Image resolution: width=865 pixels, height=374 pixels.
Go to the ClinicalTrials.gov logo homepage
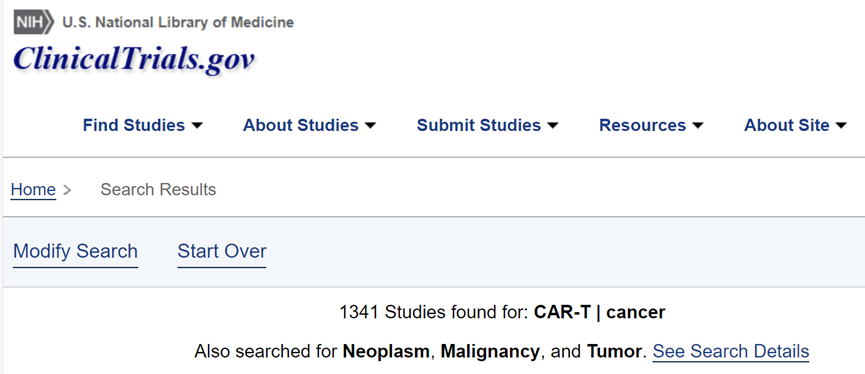point(134,60)
